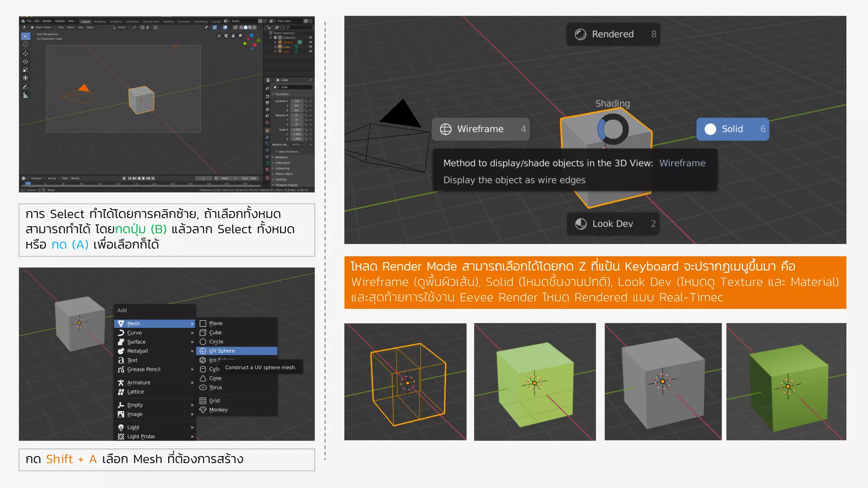This screenshot has height=488, width=868.
Task: Click the Monkey mesh icon
Action: coord(203,410)
